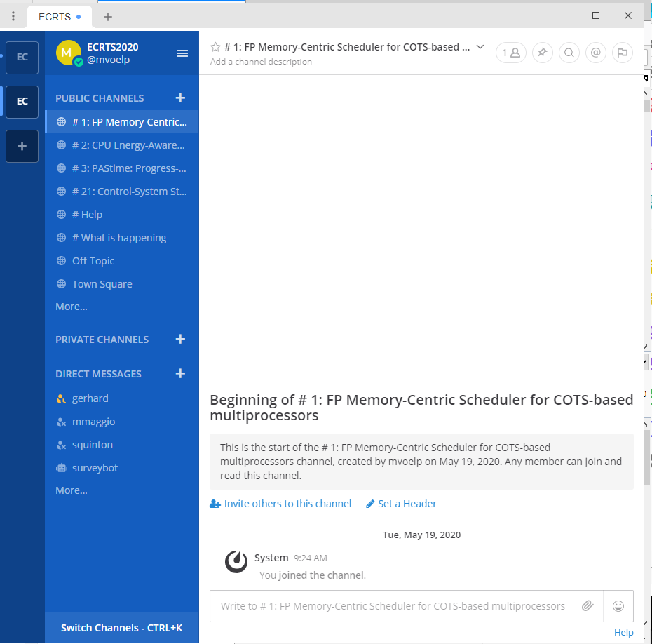The height and width of the screenshot is (644, 652).
Task: Open the Off-Topic channel
Action: (122, 261)
